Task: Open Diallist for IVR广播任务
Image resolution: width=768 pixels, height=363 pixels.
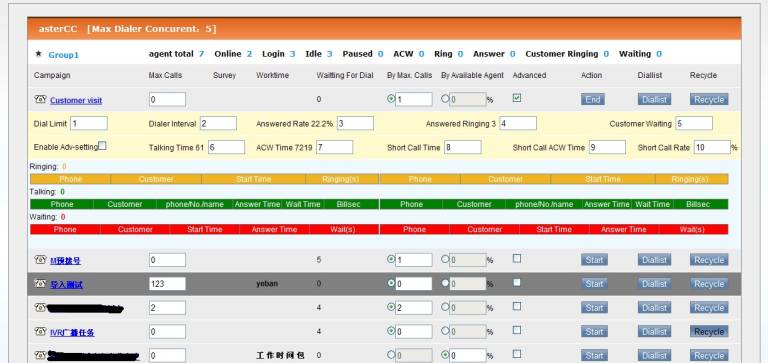Action: coord(654,332)
